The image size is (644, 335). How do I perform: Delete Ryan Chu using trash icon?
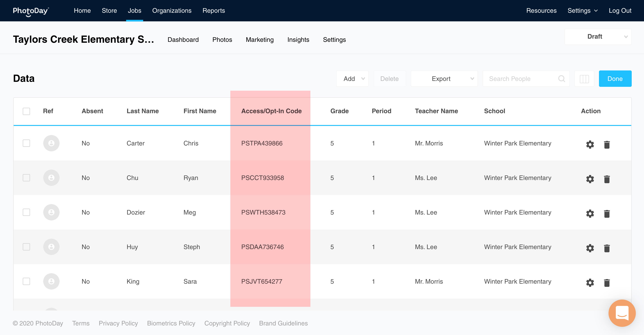606,179
